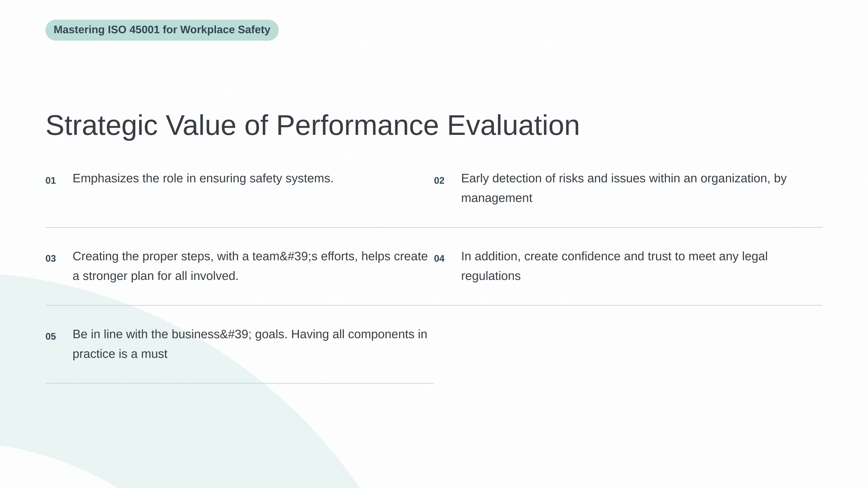Select the Early detection of risks text
This screenshot has width=868, height=488.
click(624, 188)
